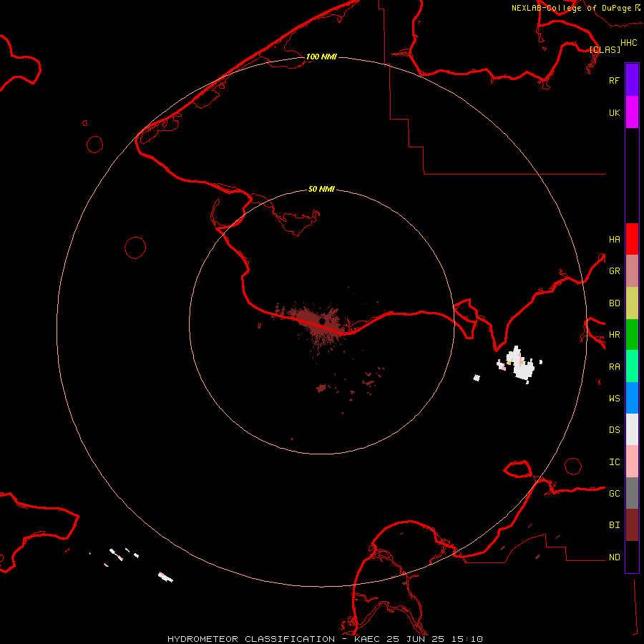Image resolution: width=644 pixels, height=644 pixels.
Task: Click the radar site center dot
Action: (x=323, y=321)
